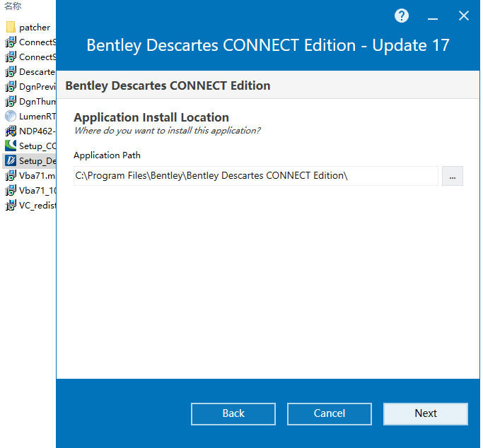The width and height of the screenshot is (483, 448).
Task: Select the patcher folder icon in file list
Action: click(x=11, y=27)
